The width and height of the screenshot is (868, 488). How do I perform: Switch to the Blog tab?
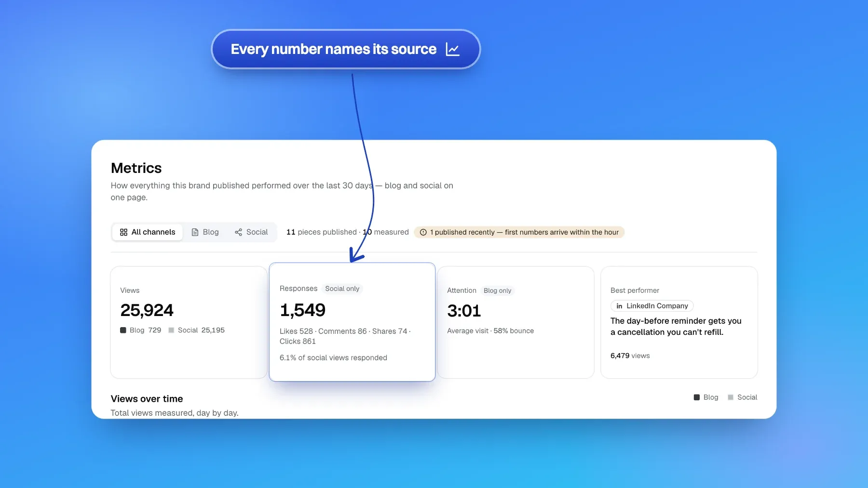coord(205,232)
